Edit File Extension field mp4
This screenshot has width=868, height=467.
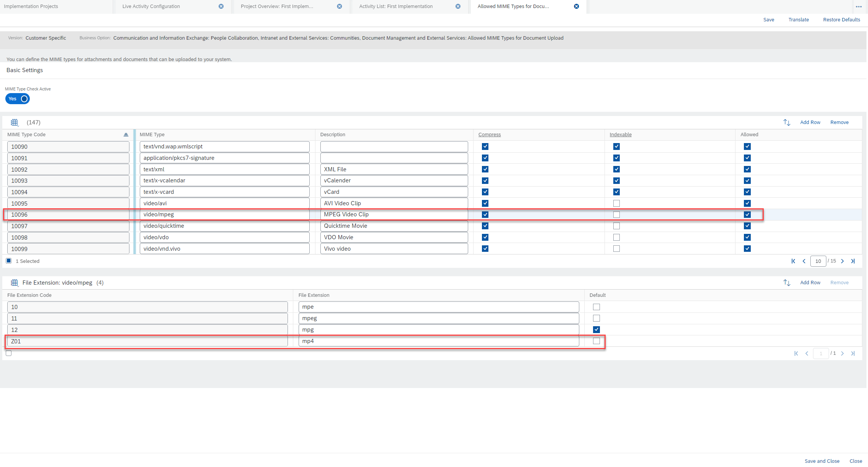[439, 341]
